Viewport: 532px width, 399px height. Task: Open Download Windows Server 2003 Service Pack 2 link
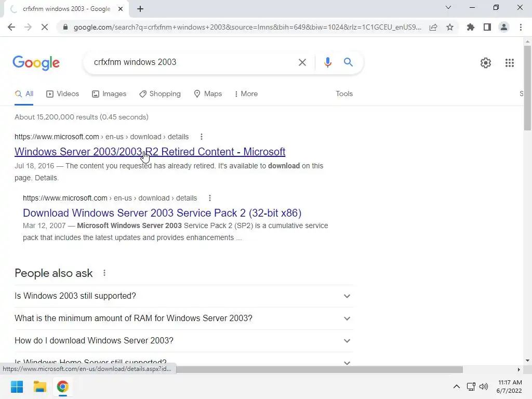pos(162,212)
